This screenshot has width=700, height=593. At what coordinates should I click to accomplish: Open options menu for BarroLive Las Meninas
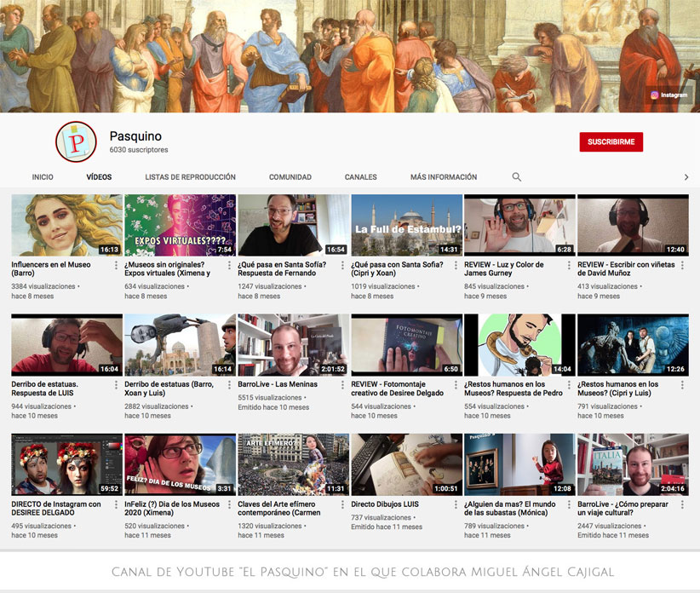pos(342,385)
